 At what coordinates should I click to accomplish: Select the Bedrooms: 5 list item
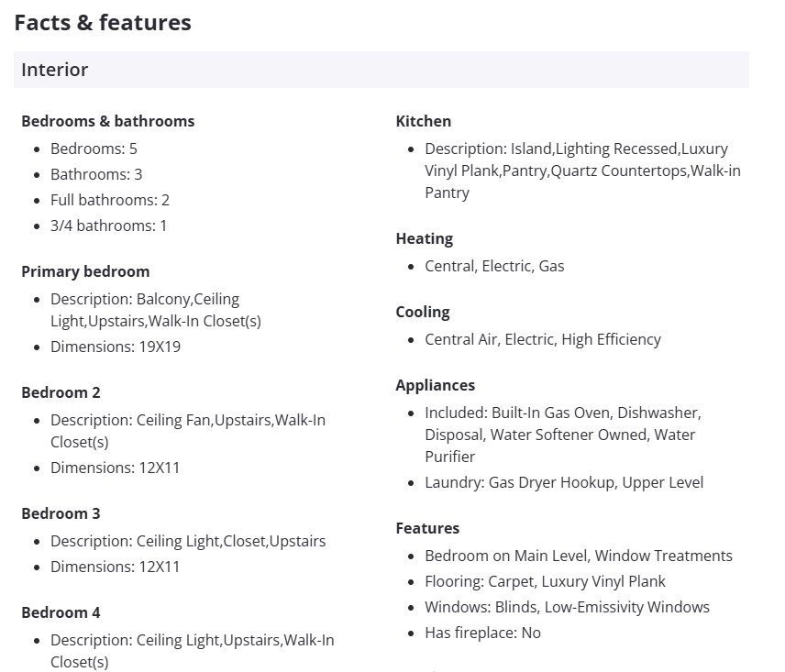pyautogui.click(x=94, y=149)
